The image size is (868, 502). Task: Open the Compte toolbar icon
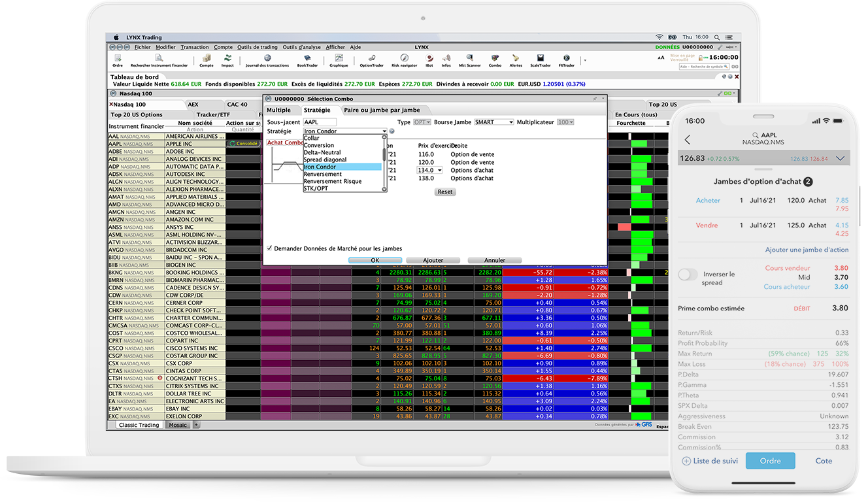(x=207, y=61)
